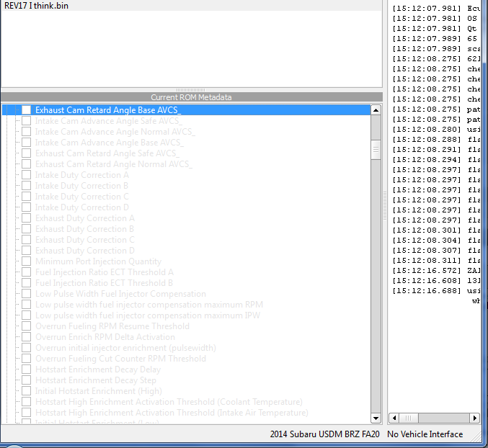Image resolution: width=488 pixels, height=448 pixels.
Task: Click the splitter handle above Current ROM Metadata
Action: [x=191, y=90]
